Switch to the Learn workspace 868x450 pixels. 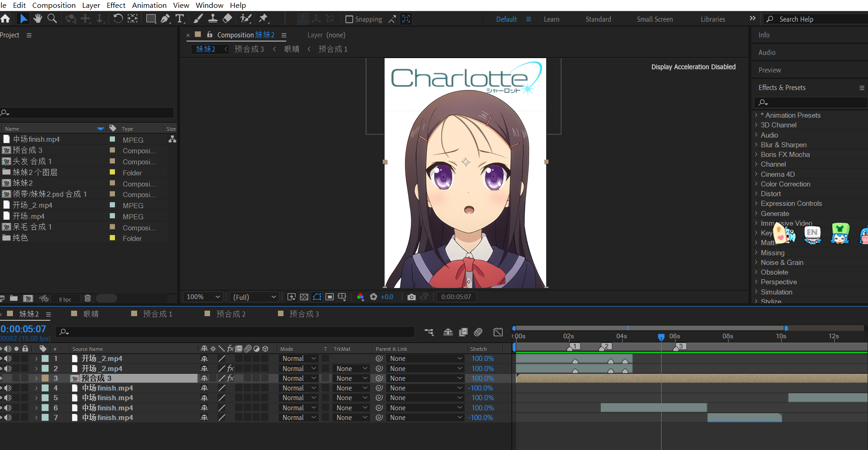(551, 19)
